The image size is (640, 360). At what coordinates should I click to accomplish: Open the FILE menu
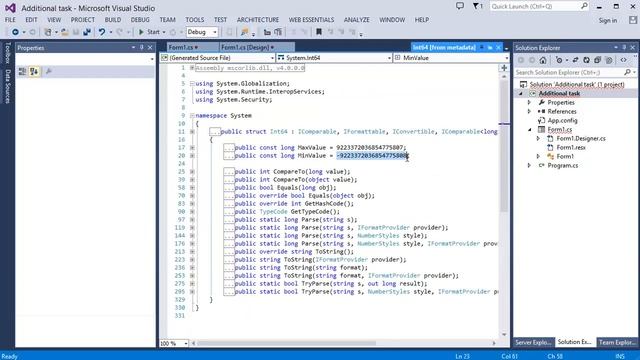click(10, 20)
